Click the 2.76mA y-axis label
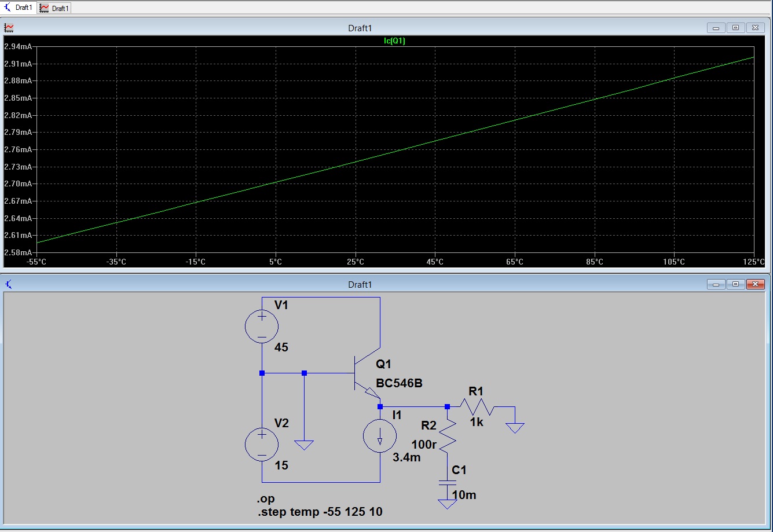The height and width of the screenshot is (532, 773). [x=17, y=149]
